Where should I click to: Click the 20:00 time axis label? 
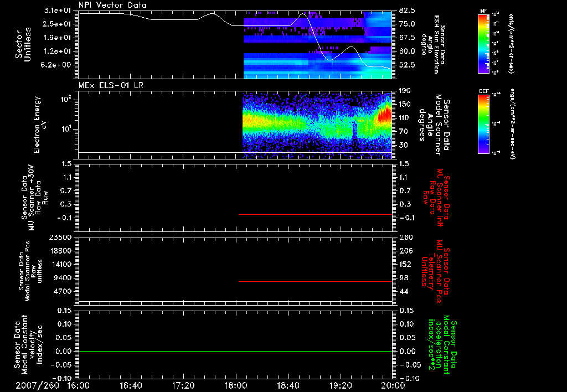pos(393,385)
